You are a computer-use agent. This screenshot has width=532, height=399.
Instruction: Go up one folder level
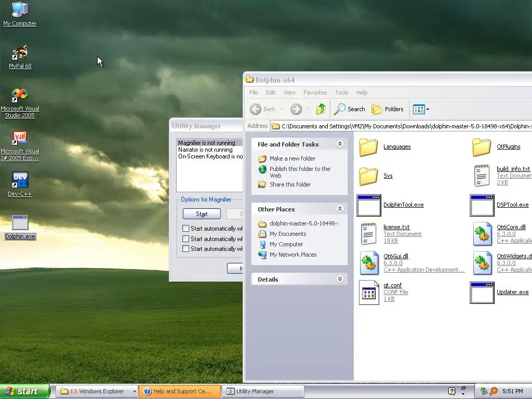tap(321, 109)
